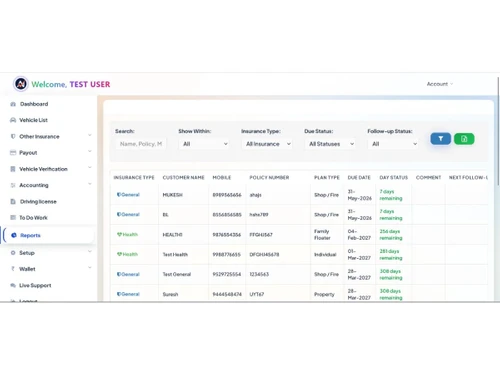Click the TEST USER welcome text

(90, 84)
